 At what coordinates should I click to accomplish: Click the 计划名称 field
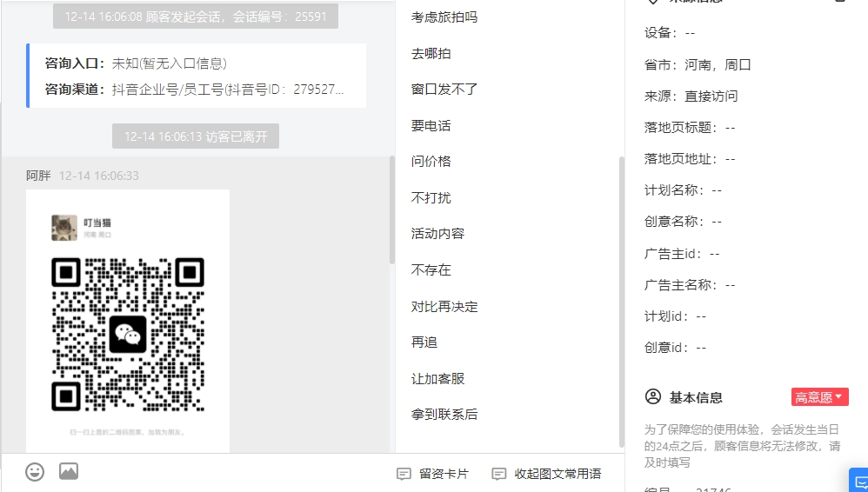tap(683, 189)
